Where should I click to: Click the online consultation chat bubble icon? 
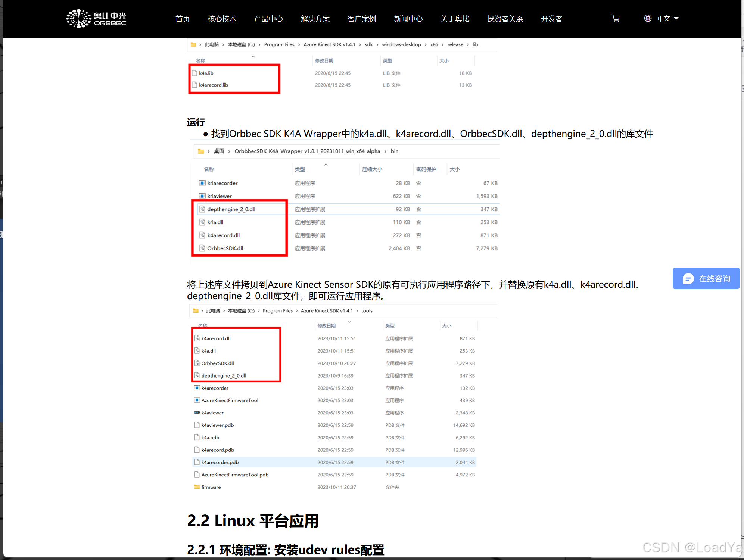(688, 279)
